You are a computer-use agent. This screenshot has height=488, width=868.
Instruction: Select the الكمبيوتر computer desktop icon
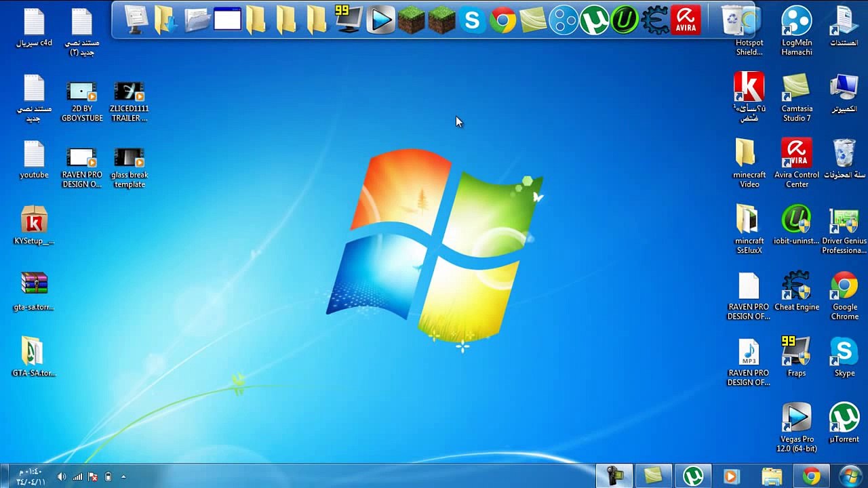pyautogui.click(x=844, y=94)
